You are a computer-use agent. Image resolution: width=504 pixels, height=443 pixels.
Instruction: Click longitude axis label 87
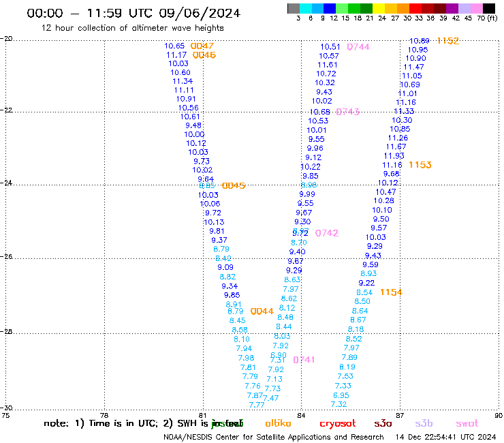400,415
